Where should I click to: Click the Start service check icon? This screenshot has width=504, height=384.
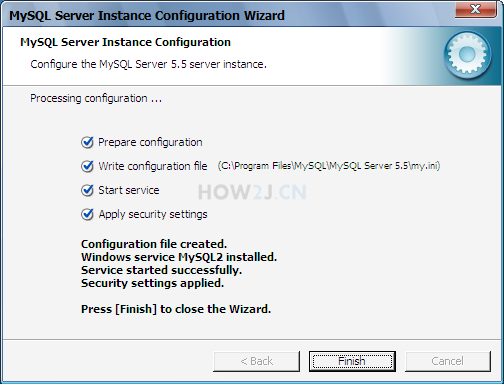(x=87, y=190)
